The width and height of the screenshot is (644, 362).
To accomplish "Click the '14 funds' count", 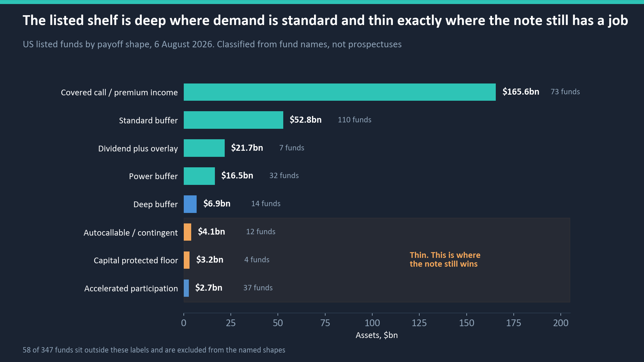I will (266, 203).
